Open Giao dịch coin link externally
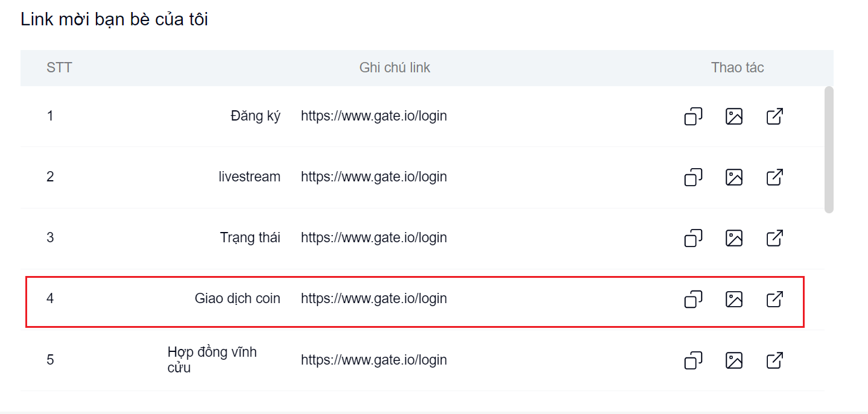Viewport: 868px width, 414px height. click(x=775, y=299)
